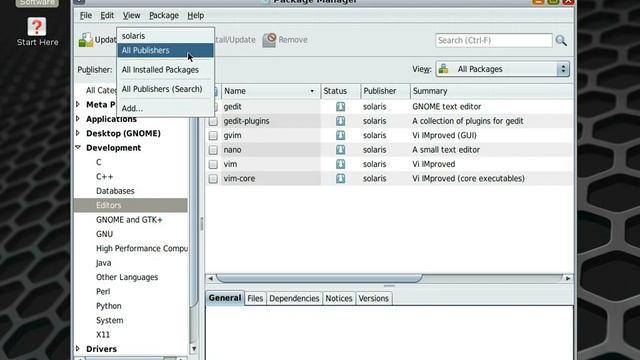The height and width of the screenshot is (360, 640).
Task: Select the C development category
Action: (x=99, y=162)
